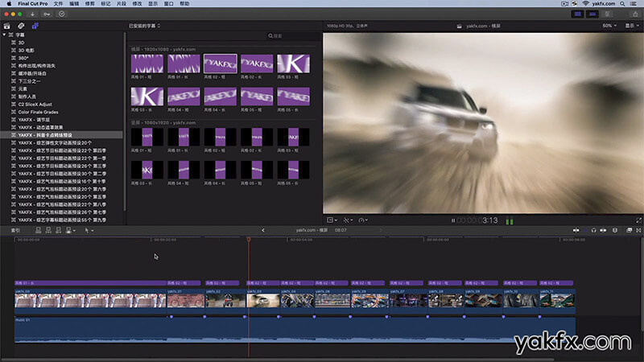Open the Final Cut Pro app menu
This screenshot has width=644, height=362.
pos(33,4)
